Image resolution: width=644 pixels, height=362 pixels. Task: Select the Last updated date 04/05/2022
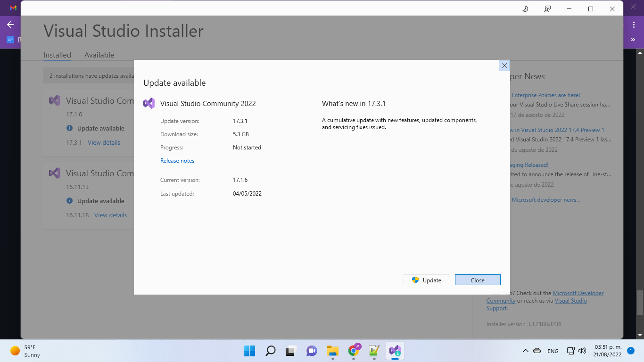click(x=247, y=194)
